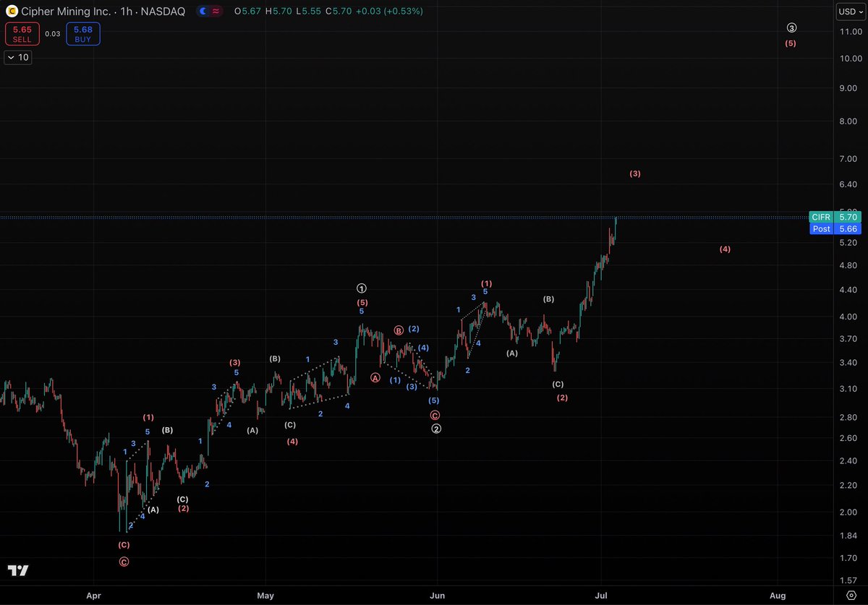This screenshot has height=605, width=868.
Task: Click the 2.00 price scale label
Action: click(x=848, y=512)
